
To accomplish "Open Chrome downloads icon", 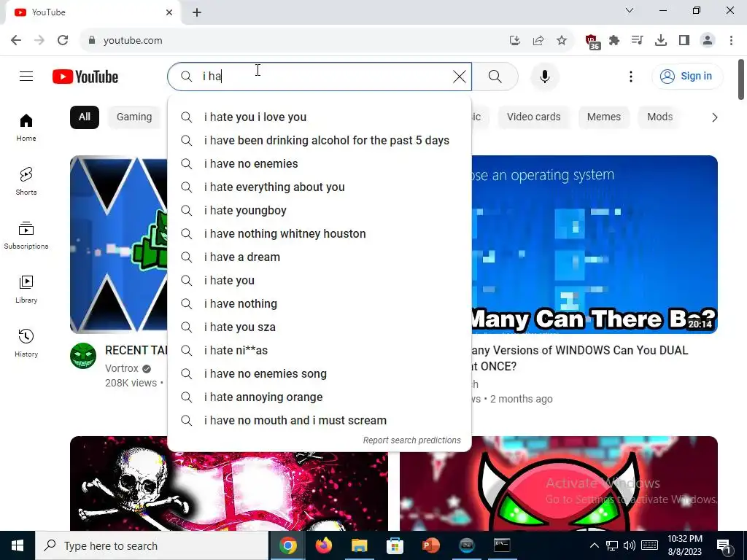I will click(x=661, y=41).
